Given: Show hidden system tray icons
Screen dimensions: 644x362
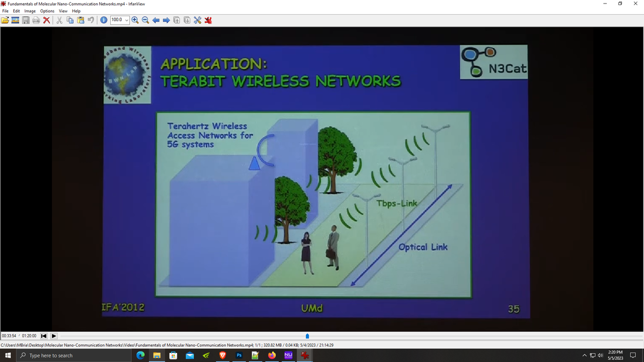Looking at the screenshot, I should (585, 355).
